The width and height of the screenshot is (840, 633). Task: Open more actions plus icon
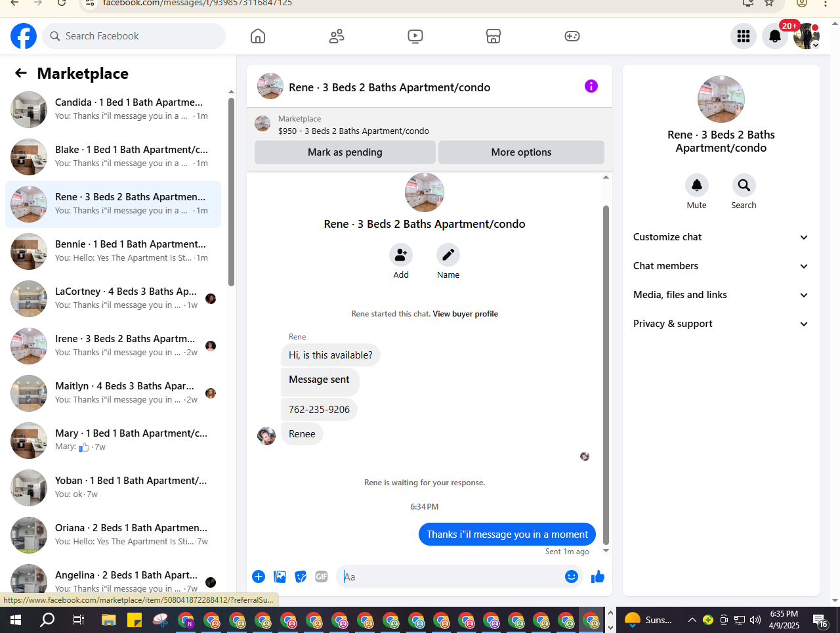(x=259, y=577)
